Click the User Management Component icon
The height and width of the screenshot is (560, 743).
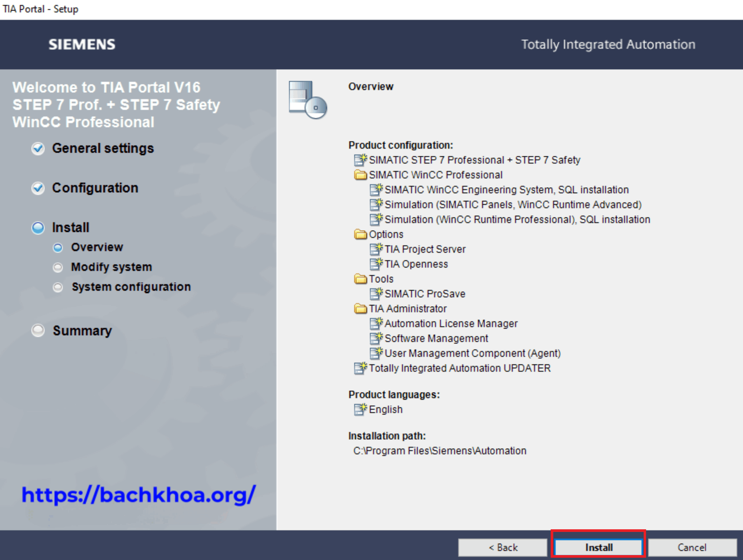pos(376,353)
